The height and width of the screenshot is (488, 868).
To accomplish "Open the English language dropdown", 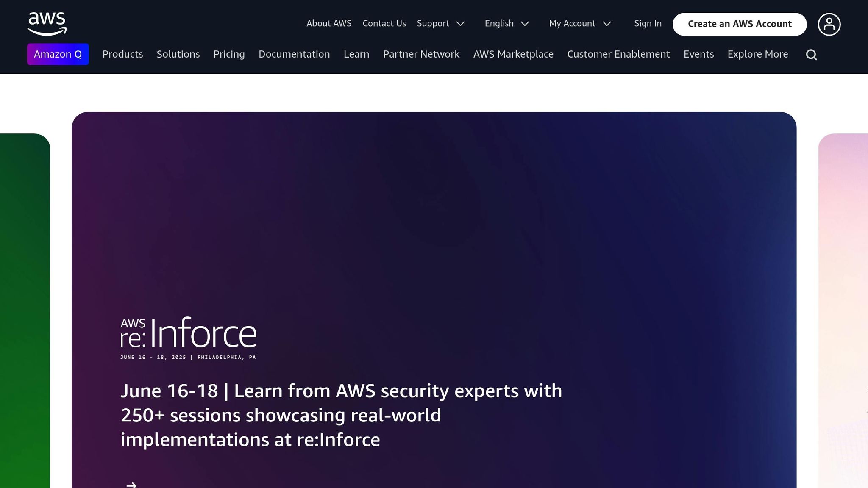I will [x=507, y=24].
